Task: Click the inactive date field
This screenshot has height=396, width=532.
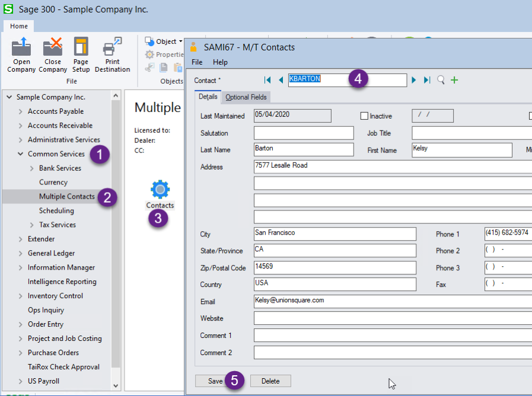Action: [432, 116]
